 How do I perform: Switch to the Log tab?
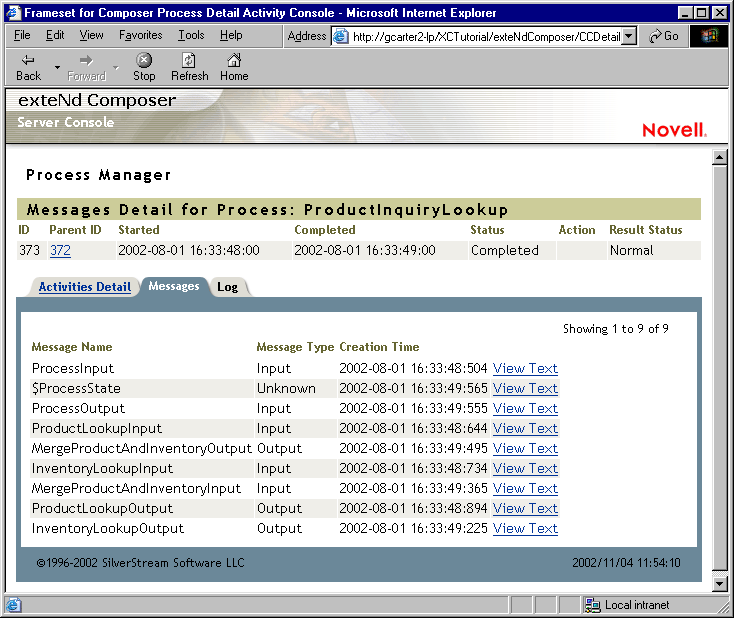coord(228,287)
